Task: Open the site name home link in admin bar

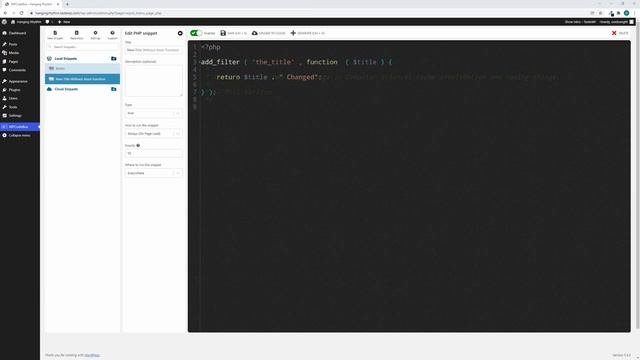Action: pos(26,22)
